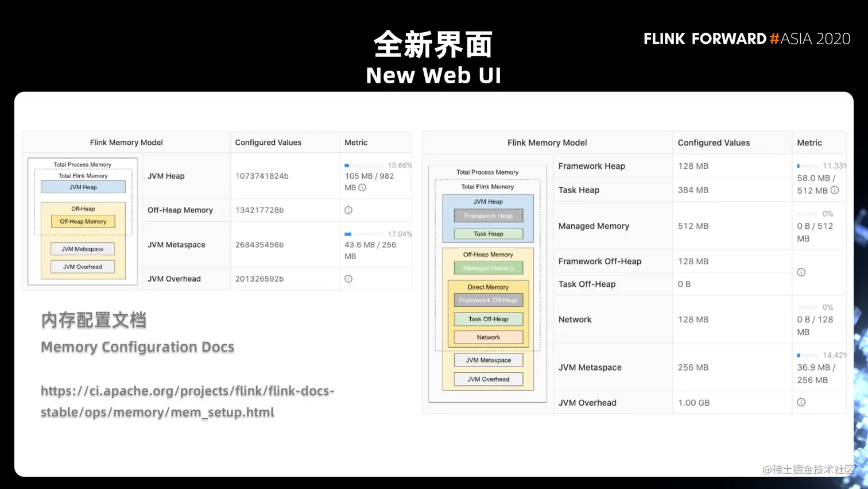Click info icon in the 1.00 GB JVM Overhead row
Image resolution: width=868 pixels, height=489 pixels.
coord(801,402)
